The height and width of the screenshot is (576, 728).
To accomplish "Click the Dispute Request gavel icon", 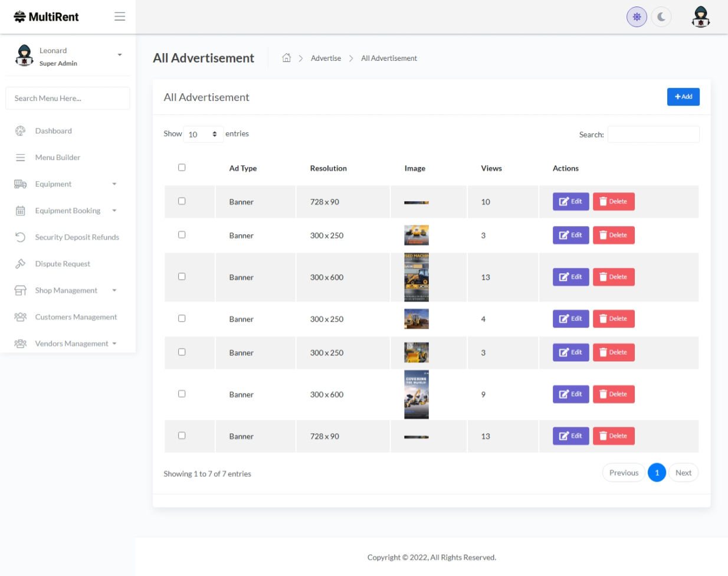I will pos(21,264).
